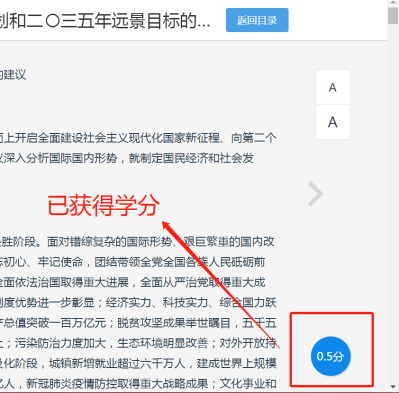Go to next page with right chevron arrow

315,194
